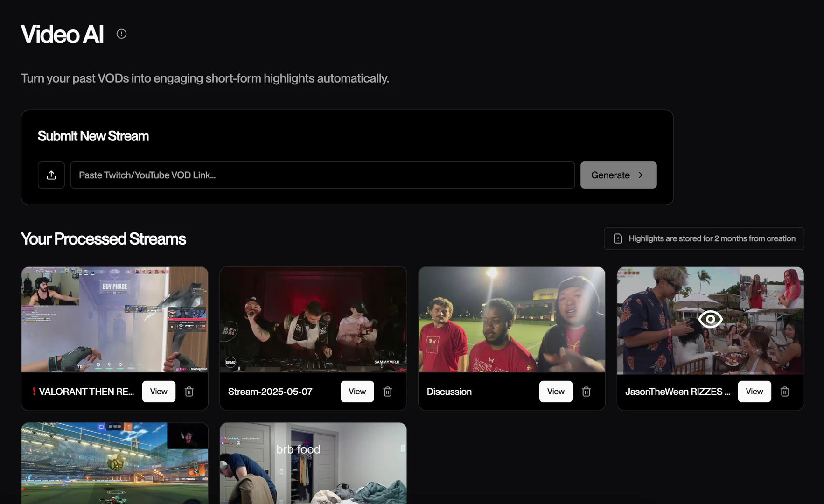Delete the VALORANT stream with its trash icon
Image resolution: width=824 pixels, height=504 pixels.
pos(189,392)
